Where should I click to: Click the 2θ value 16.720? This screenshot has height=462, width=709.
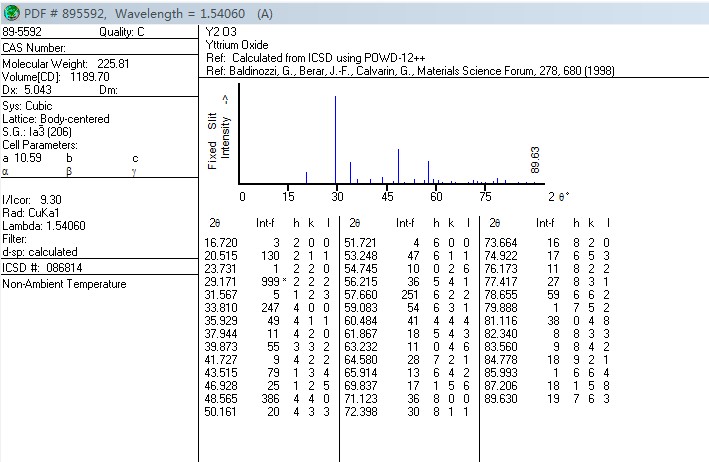[221, 243]
